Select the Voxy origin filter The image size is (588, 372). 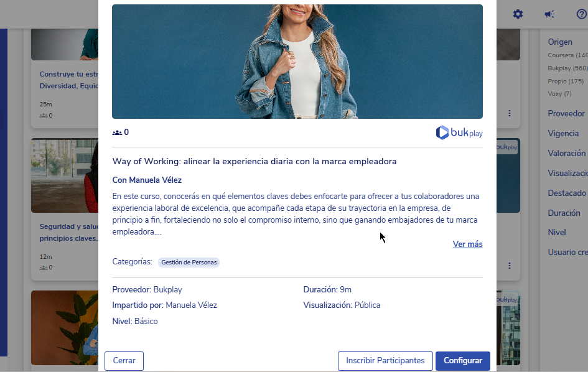[559, 94]
